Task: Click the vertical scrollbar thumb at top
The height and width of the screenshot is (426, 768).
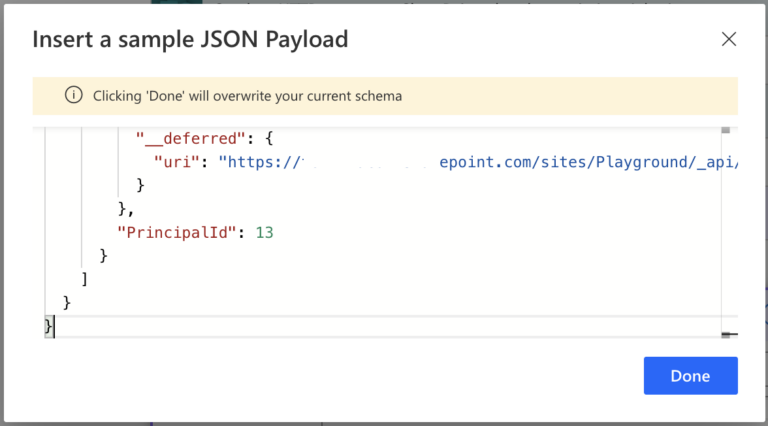Action: pos(726,130)
